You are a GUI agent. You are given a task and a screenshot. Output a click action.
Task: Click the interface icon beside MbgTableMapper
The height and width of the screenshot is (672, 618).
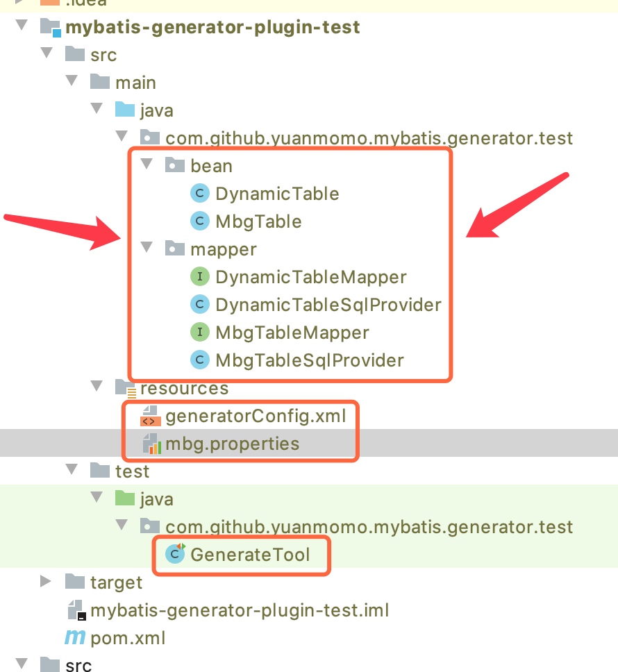(199, 332)
